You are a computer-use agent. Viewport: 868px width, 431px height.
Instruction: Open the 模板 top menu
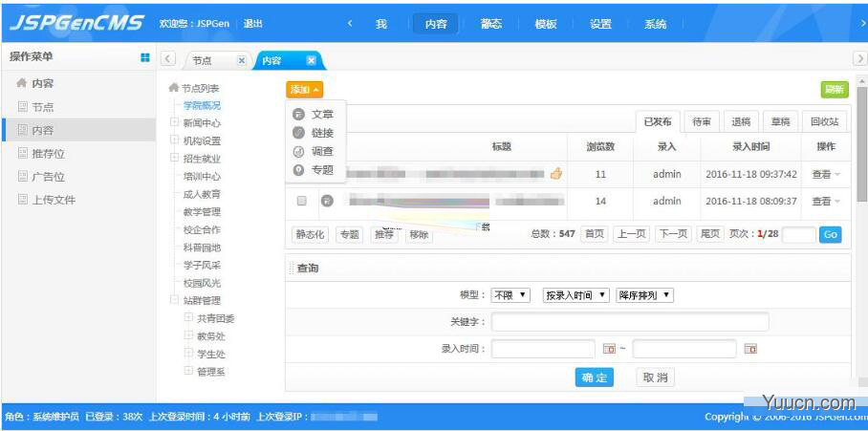click(x=546, y=24)
